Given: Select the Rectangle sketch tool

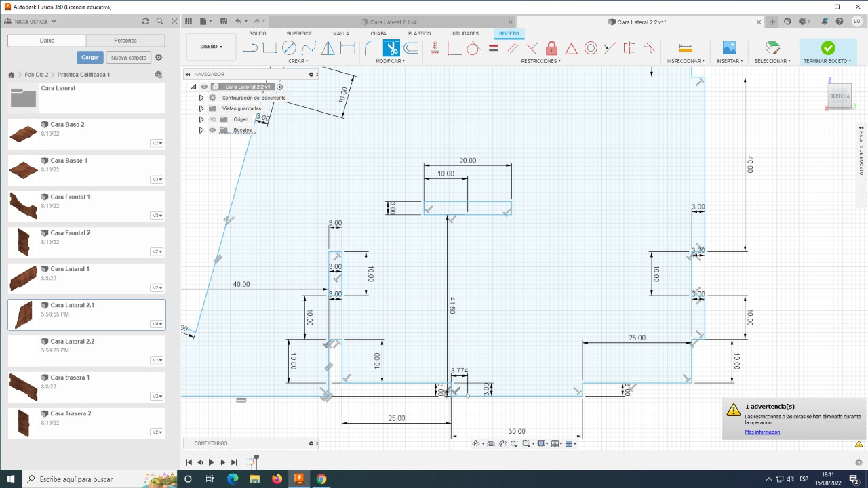Looking at the screenshot, I should (269, 48).
